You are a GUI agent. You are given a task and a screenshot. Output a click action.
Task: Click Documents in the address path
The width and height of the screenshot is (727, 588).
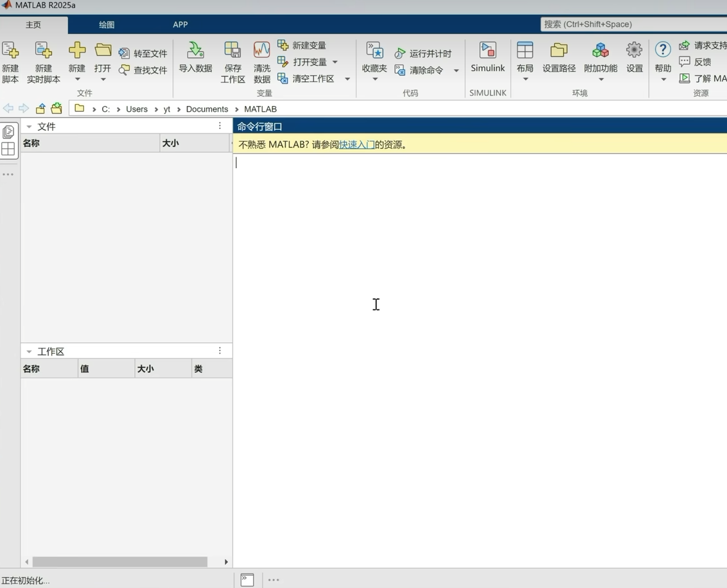coord(207,109)
